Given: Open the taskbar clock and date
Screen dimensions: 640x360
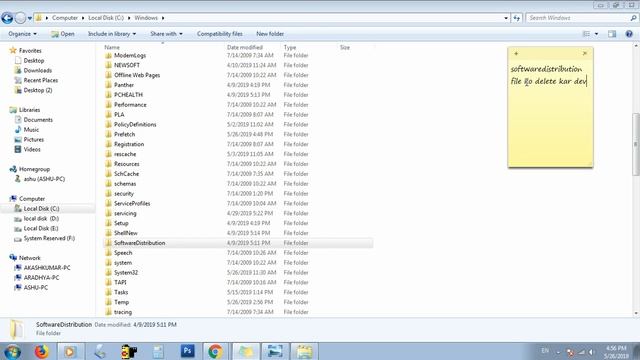Looking at the screenshot, I should pyautogui.click(x=616, y=352).
